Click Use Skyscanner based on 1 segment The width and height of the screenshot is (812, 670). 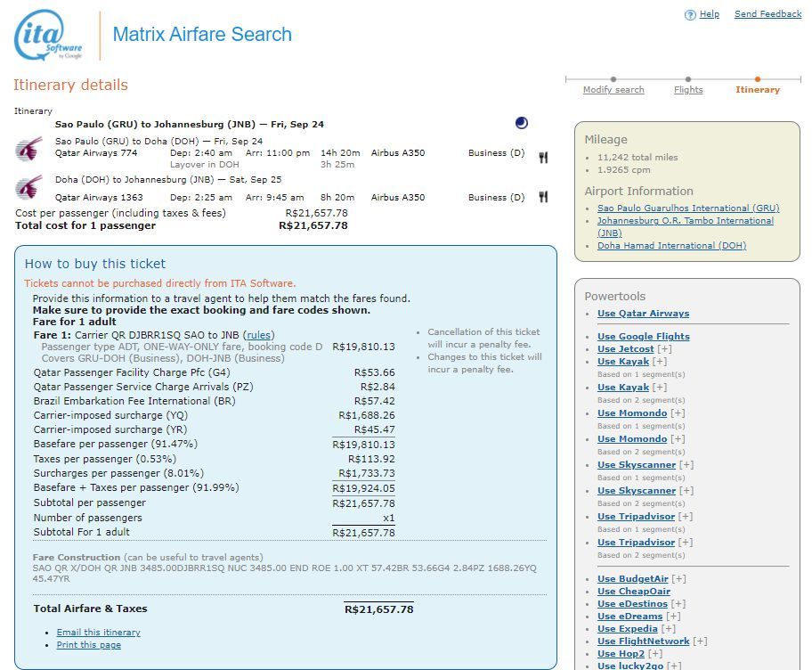coord(637,465)
